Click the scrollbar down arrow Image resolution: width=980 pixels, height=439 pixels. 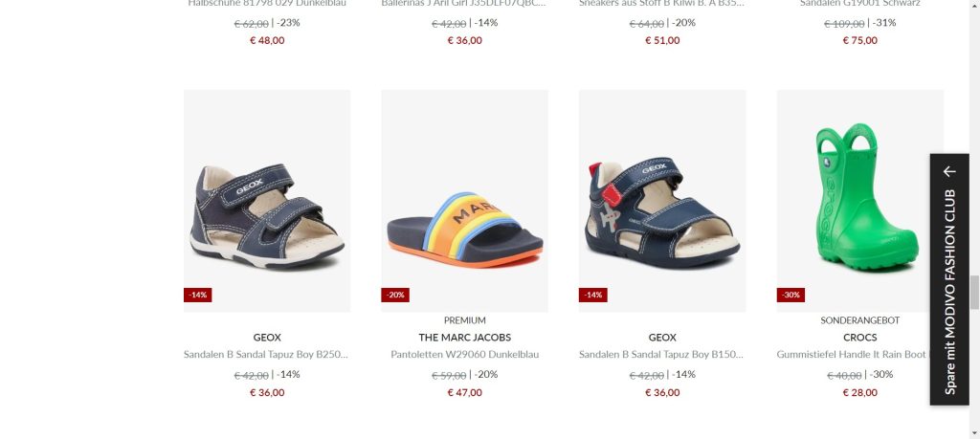974,433
